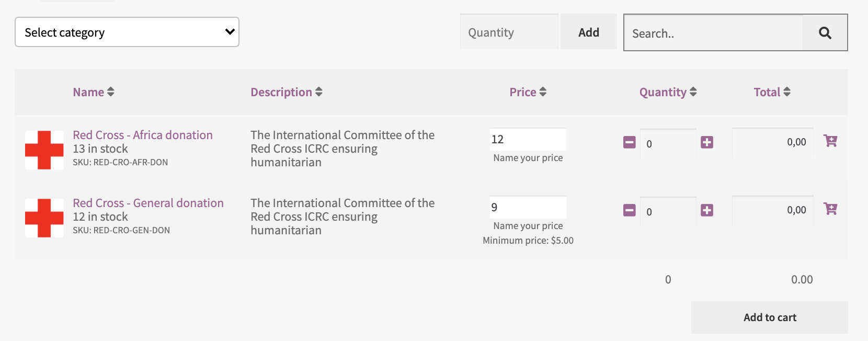Add Africa donation to cart icon
The height and width of the screenshot is (341, 868).
pyautogui.click(x=830, y=141)
